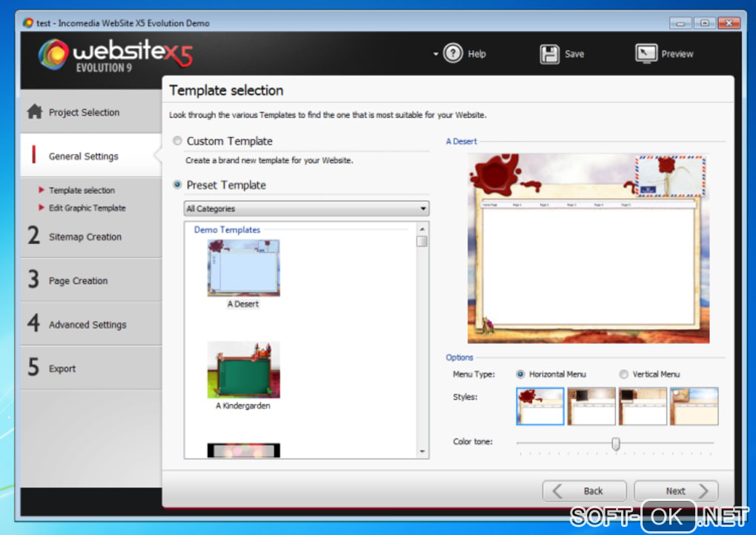Click the Color tone slider handle
756x535 pixels.
click(616, 443)
